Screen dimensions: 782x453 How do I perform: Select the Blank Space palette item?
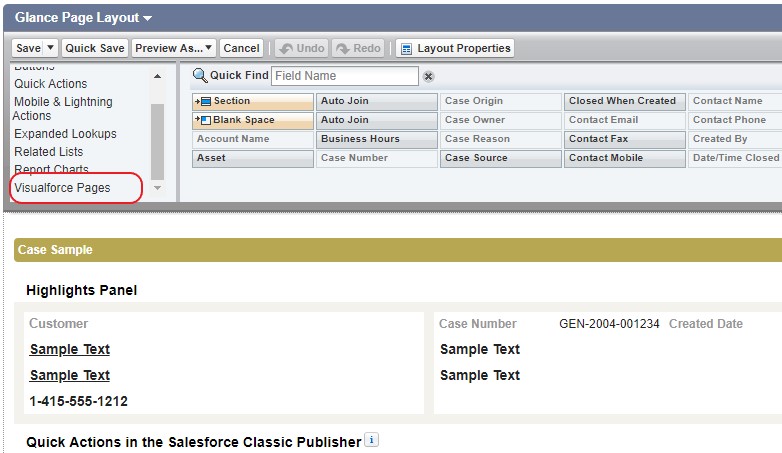pyautogui.click(x=252, y=120)
